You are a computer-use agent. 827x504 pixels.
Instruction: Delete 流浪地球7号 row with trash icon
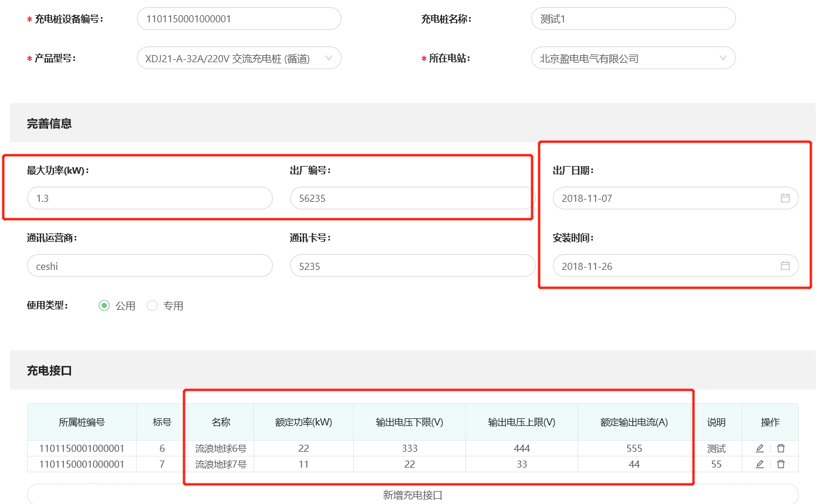781,464
